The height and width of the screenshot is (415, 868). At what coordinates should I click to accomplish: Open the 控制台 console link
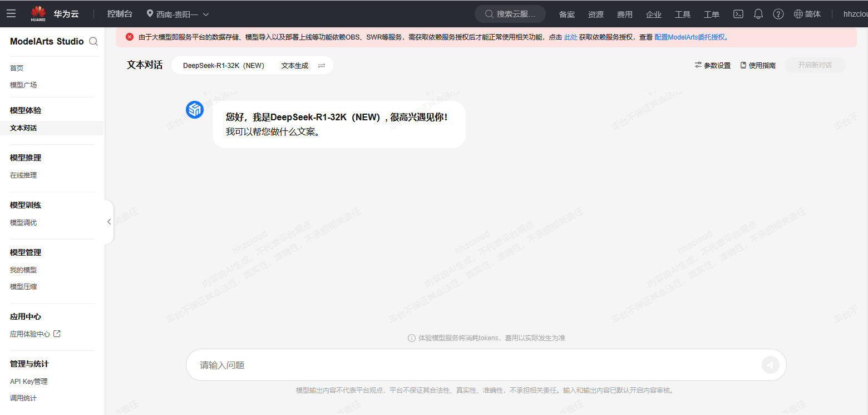click(120, 13)
